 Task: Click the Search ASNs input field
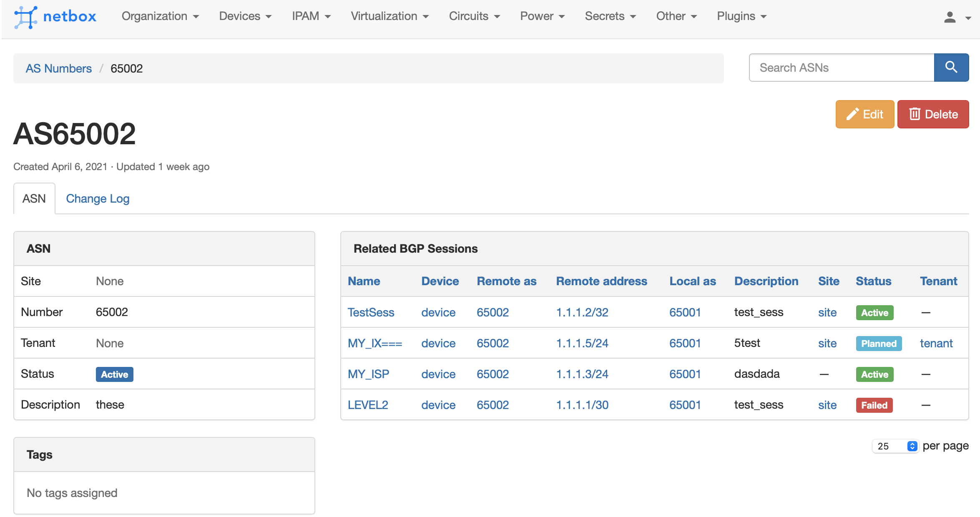pos(842,68)
